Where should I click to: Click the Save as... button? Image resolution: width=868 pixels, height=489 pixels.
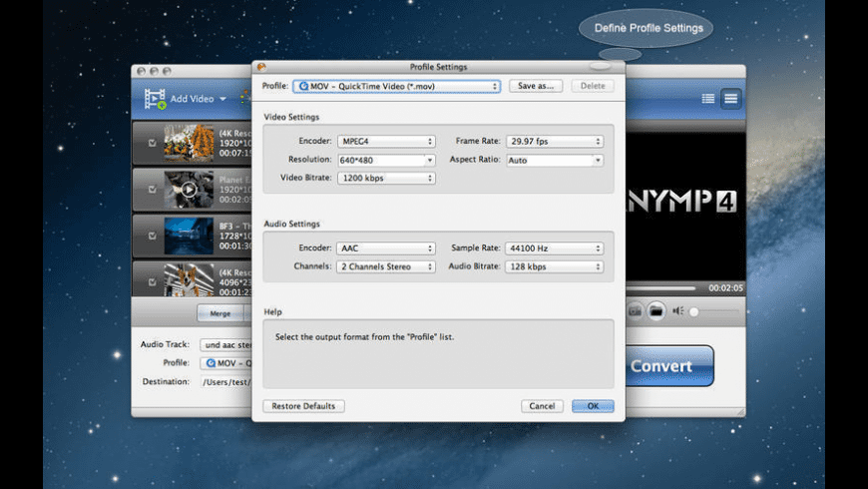[x=536, y=86]
